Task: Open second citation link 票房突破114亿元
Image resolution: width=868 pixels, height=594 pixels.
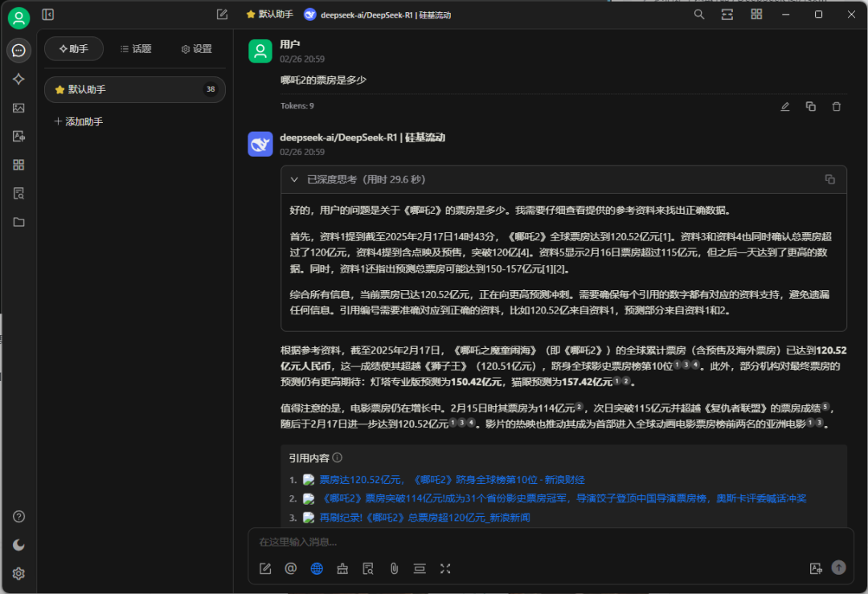Action: coord(563,498)
